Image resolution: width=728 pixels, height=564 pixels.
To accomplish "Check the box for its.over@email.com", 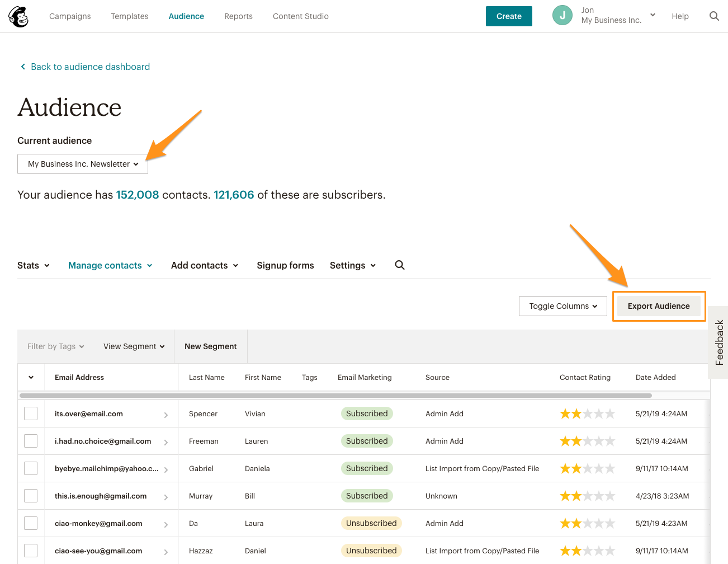I will [31, 413].
